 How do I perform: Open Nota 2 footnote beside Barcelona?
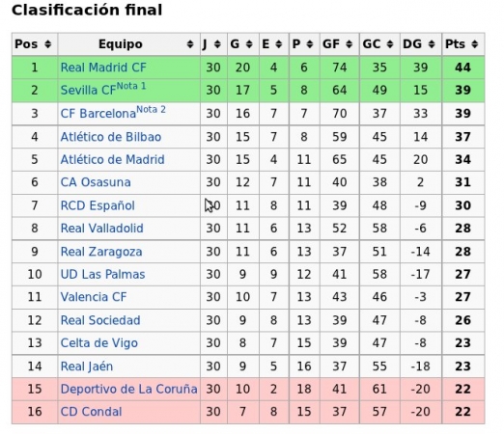(x=151, y=110)
